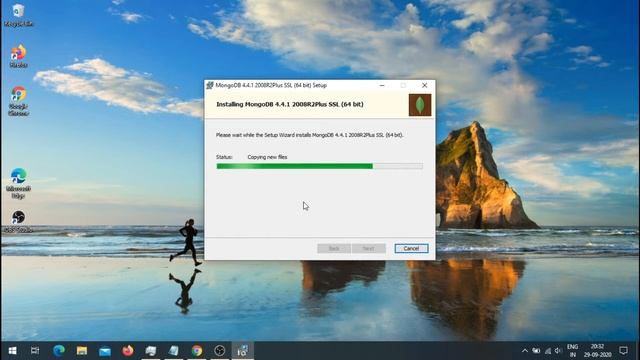Image resolution: width=640 pixels, height=360 pixels.
Task: Select the OBS Studio desktop shortcut
Action: pyautogui.click(x=18, y=222)
